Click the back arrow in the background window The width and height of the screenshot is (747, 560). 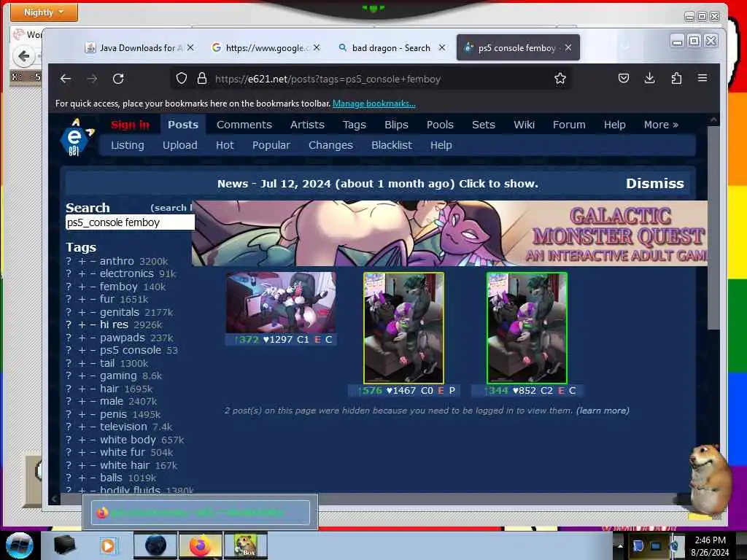[23, 57]
